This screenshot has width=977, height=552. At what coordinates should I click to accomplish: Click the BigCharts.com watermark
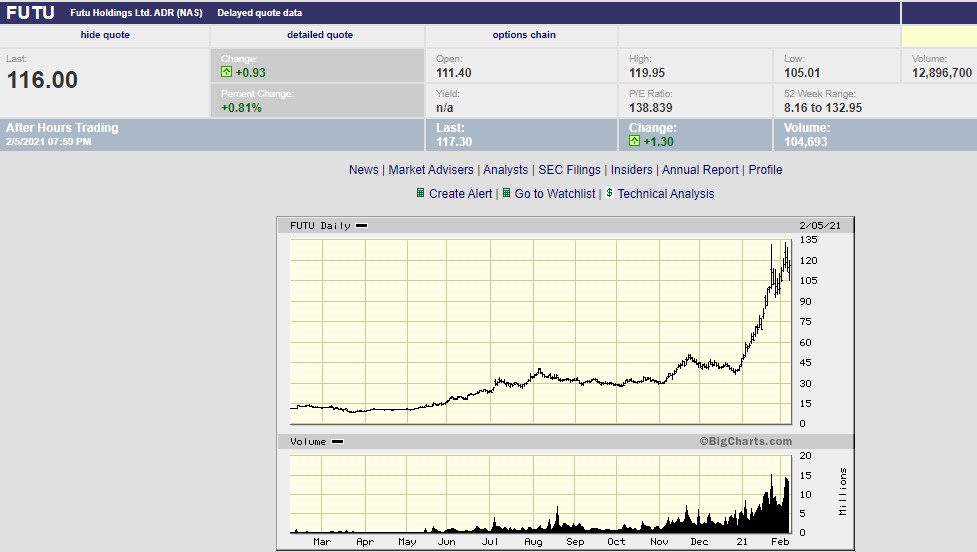745,441
